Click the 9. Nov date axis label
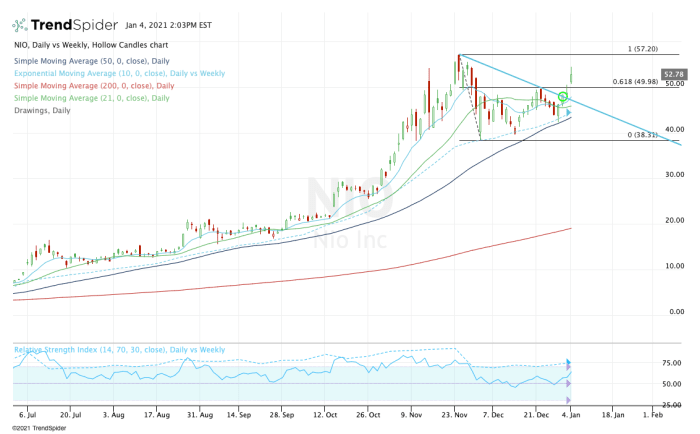This screenshot has width=700, height=434. (x=412, y=412)
